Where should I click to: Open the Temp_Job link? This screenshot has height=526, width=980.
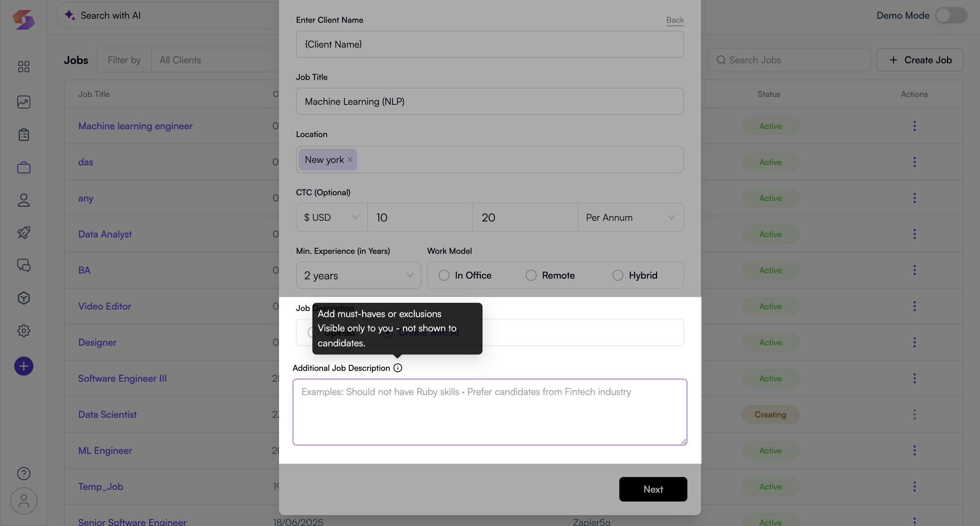point(100,487)
